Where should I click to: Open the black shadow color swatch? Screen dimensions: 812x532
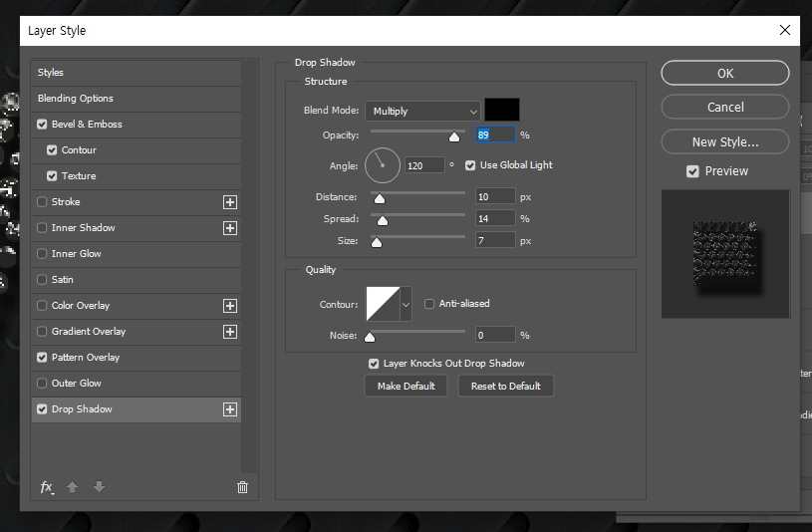tap(502, 110)
